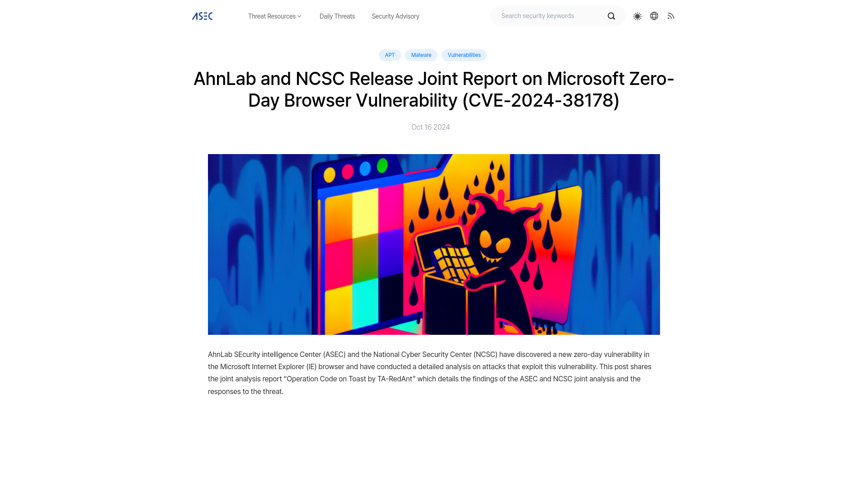Click the ASEC logo to go home
Image resolution: width=868 pixels, height=488 pixels.
click(x=202, y=16)
